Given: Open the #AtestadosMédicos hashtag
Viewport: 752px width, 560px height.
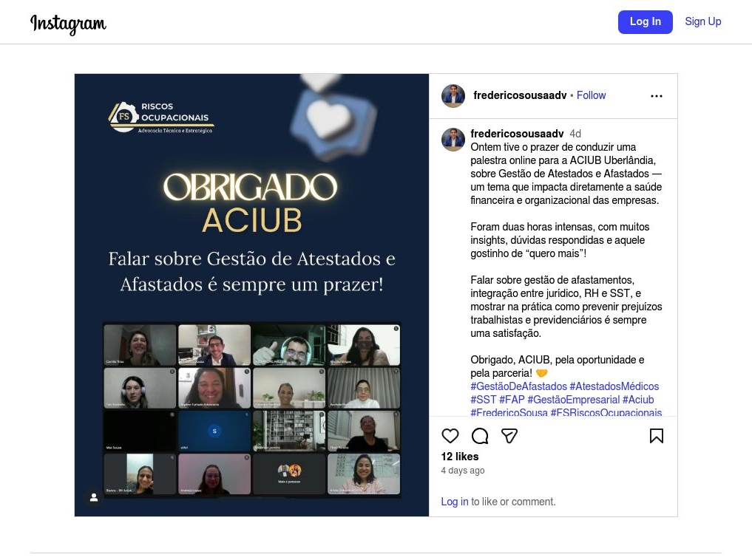Looking at the screenshot, I should pos(614,386).
